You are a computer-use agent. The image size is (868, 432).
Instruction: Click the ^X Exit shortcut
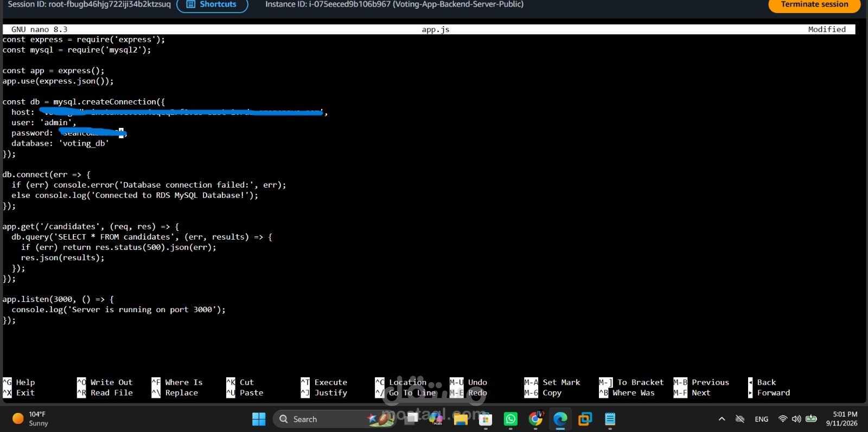click(x=19, y=393)
